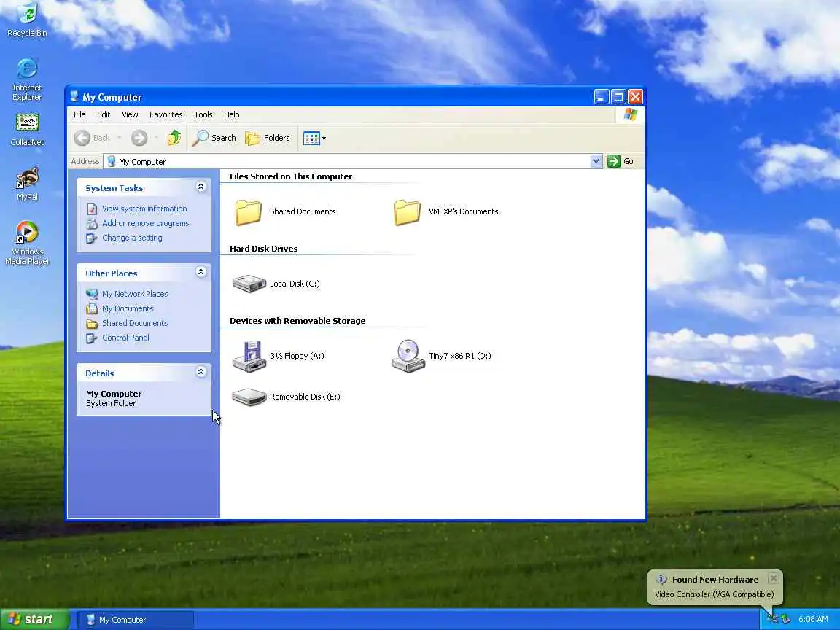The height and width of the screenshot is (630, 840).
Task: Click Files Stored on This Computer heading
Action: (x=291, y=176)
